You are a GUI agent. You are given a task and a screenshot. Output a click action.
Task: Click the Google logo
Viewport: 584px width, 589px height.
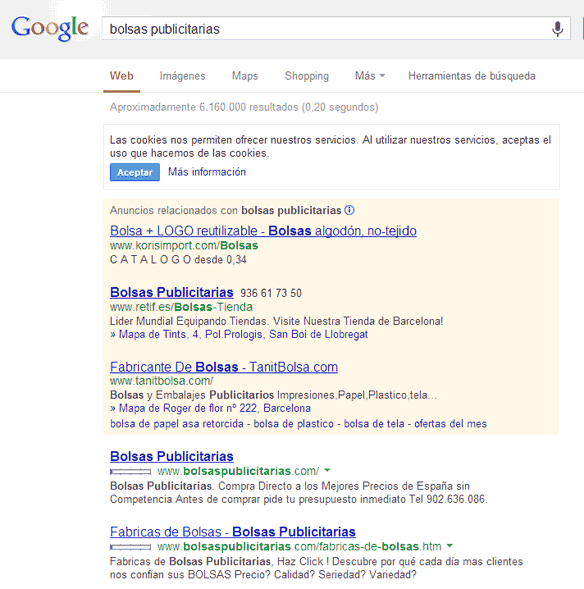[x=50, y=28]
